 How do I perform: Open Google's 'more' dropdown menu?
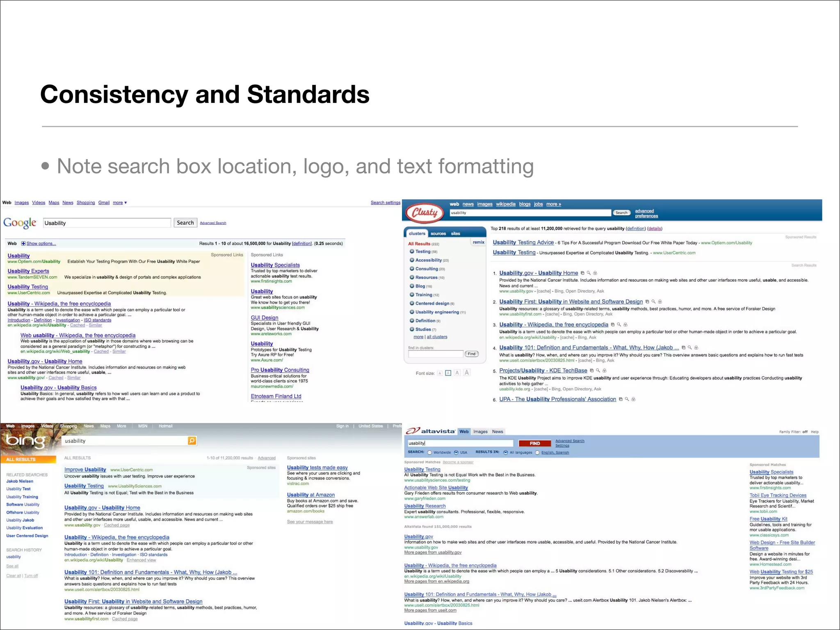(120, 203)
